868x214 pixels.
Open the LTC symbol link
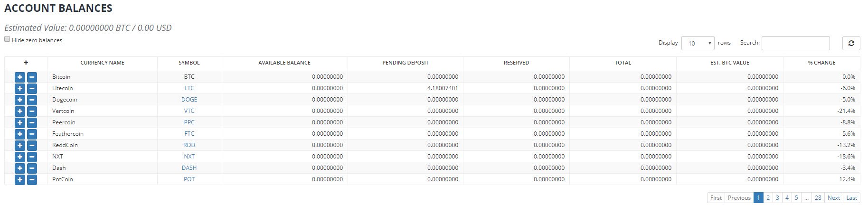pos(189,88)
